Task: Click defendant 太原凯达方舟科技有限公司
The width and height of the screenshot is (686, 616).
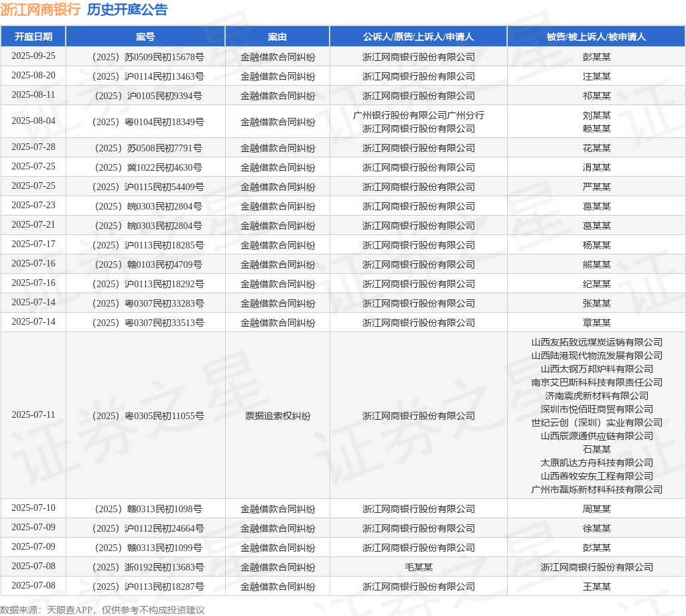Action: (597, 463)
